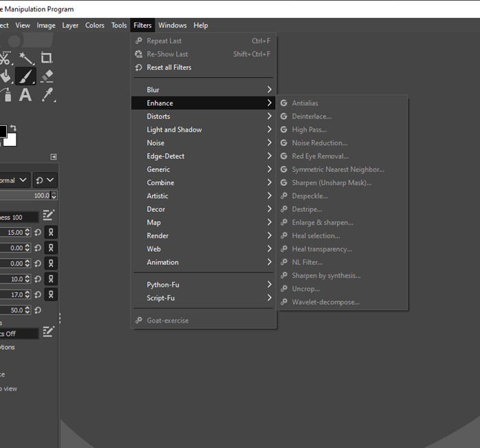480x448 pixels.
Task: Expand the Web submenu
Action: click(204, 249)
